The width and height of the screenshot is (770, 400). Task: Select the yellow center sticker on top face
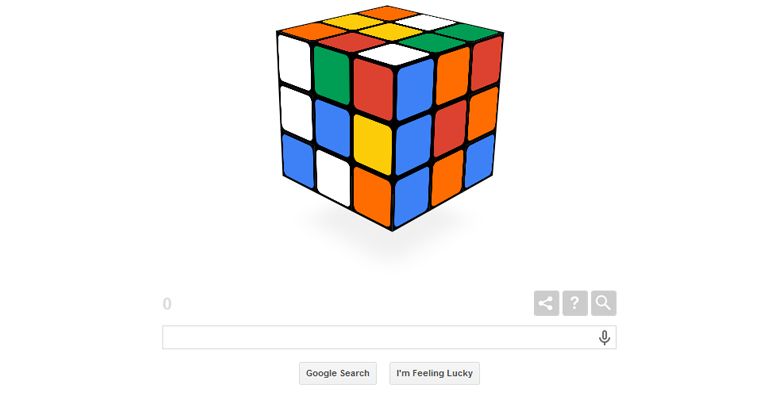(390, 32)
